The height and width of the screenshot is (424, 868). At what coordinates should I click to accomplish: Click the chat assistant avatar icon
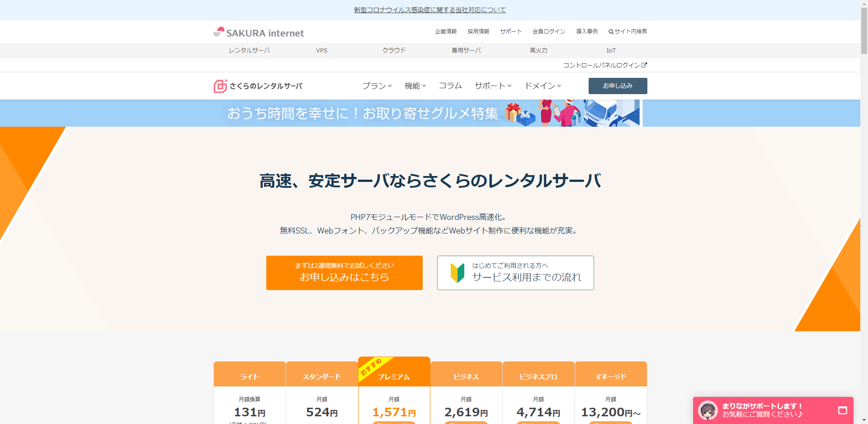(x=708, y=410)
